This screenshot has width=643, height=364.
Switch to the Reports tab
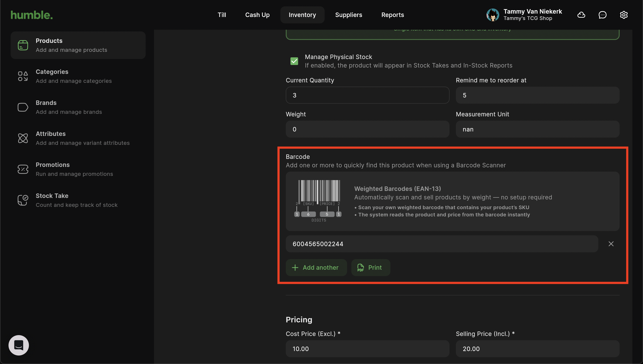click(393, 15)
